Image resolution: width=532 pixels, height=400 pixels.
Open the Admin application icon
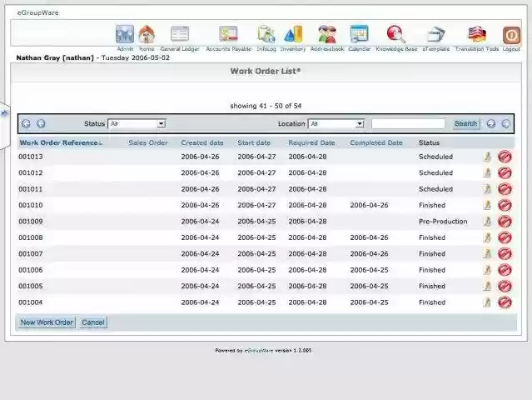[x=125, y=34]
